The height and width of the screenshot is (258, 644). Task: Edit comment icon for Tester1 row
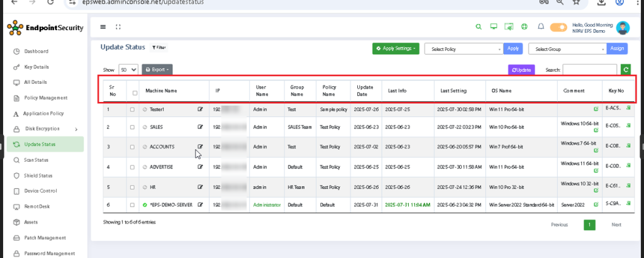(596, 109)
